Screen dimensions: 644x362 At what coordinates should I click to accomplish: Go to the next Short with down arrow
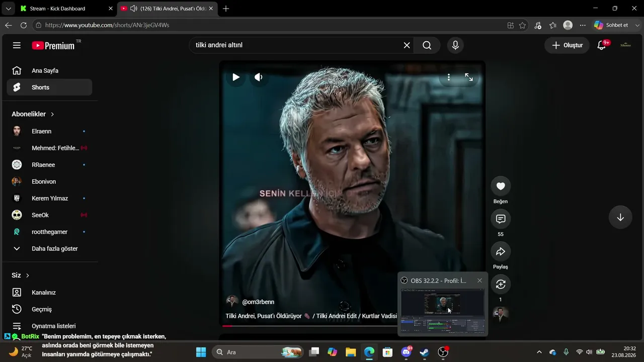pyautogui.click(x=620, y=217)
